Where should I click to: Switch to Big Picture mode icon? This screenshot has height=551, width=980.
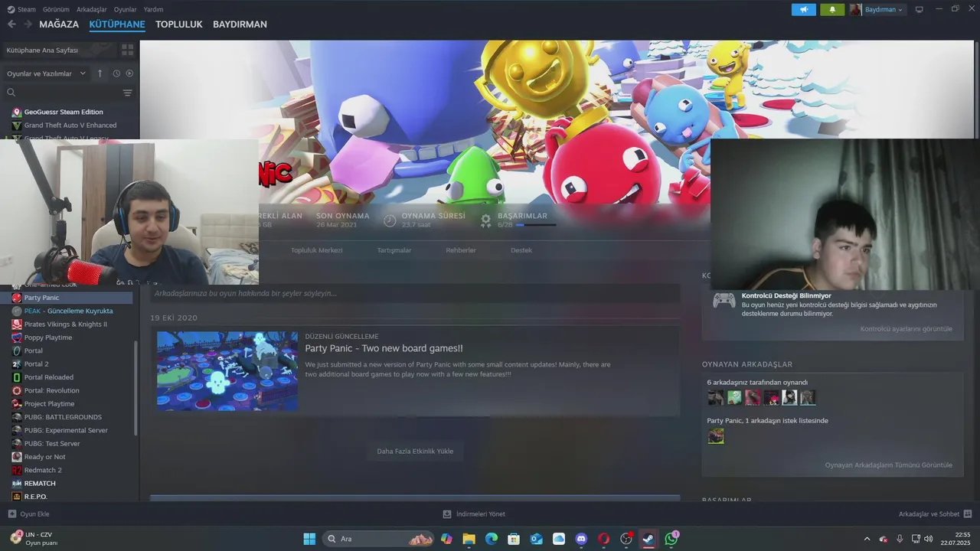(920, 10)
